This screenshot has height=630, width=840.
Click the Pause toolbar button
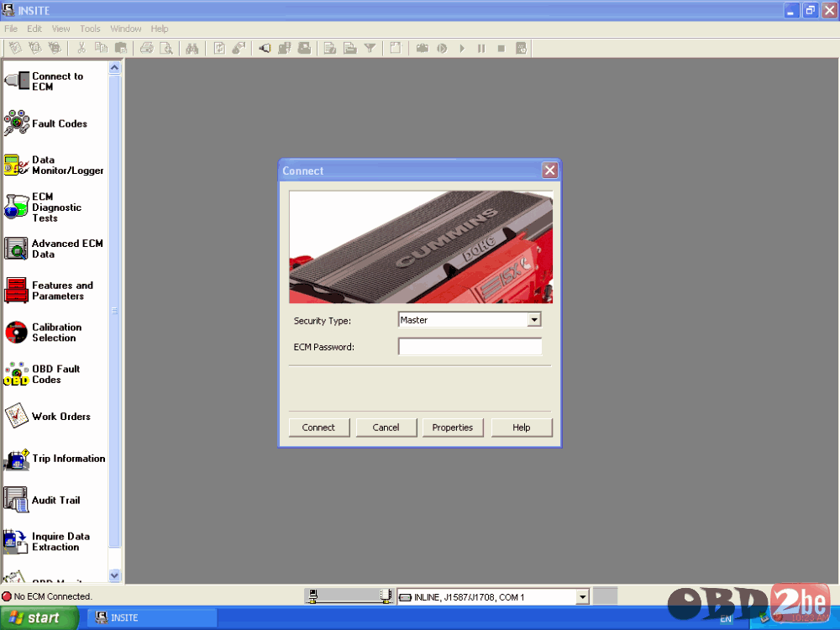(481, 48)
